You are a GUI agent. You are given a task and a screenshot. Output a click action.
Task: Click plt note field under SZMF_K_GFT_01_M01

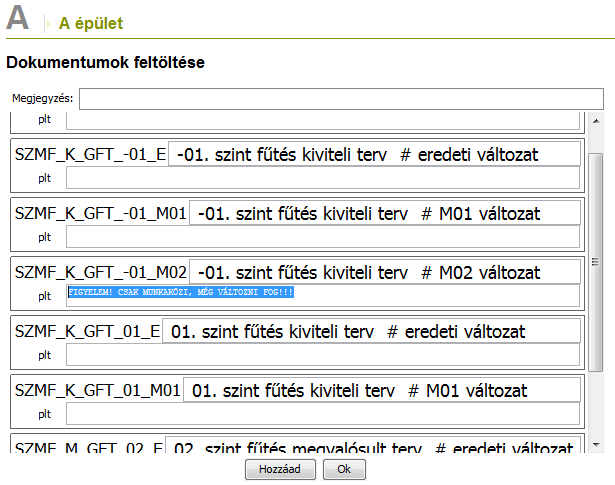[322, 414]
